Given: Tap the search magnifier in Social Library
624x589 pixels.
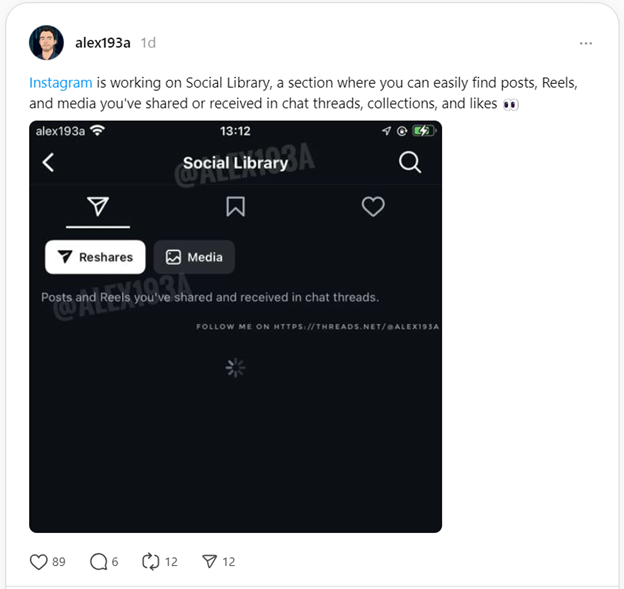Looking at the screenshot, I should coord(410,163).
